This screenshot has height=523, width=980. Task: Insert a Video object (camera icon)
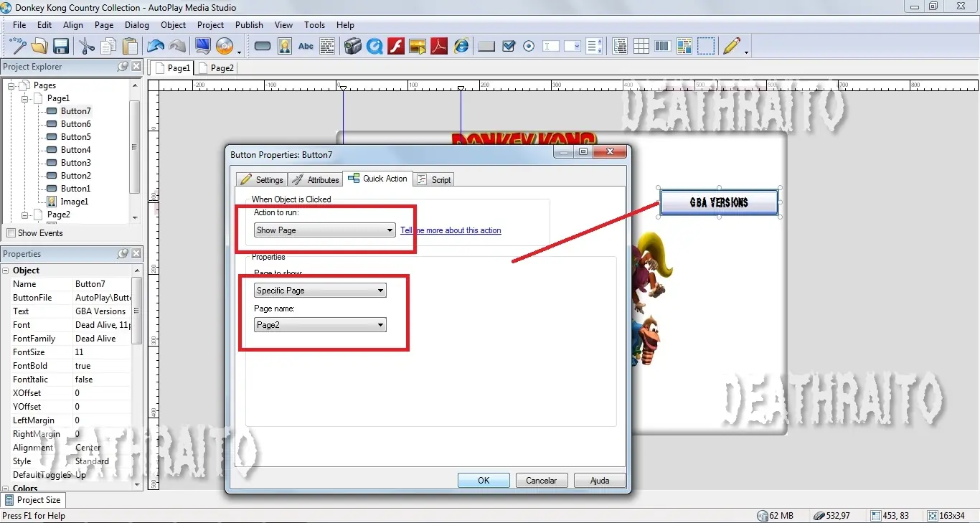(x=352, y=47)
